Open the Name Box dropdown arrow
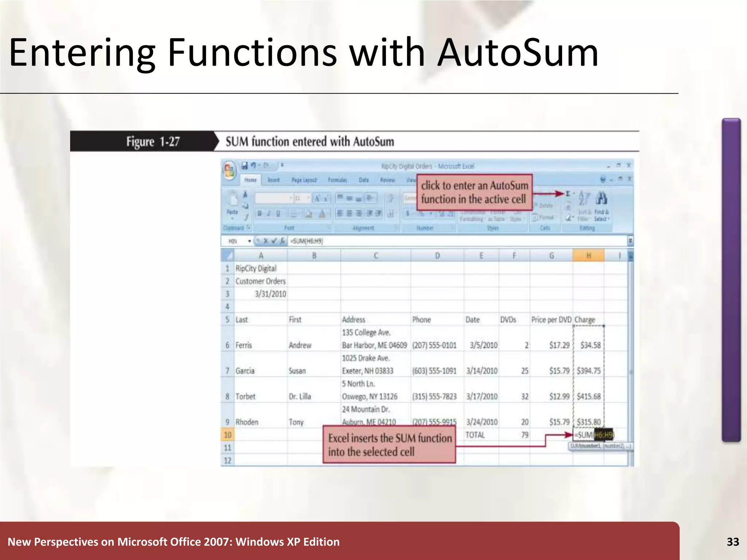This screenshot has width=747, height=560. coord(249,241)
